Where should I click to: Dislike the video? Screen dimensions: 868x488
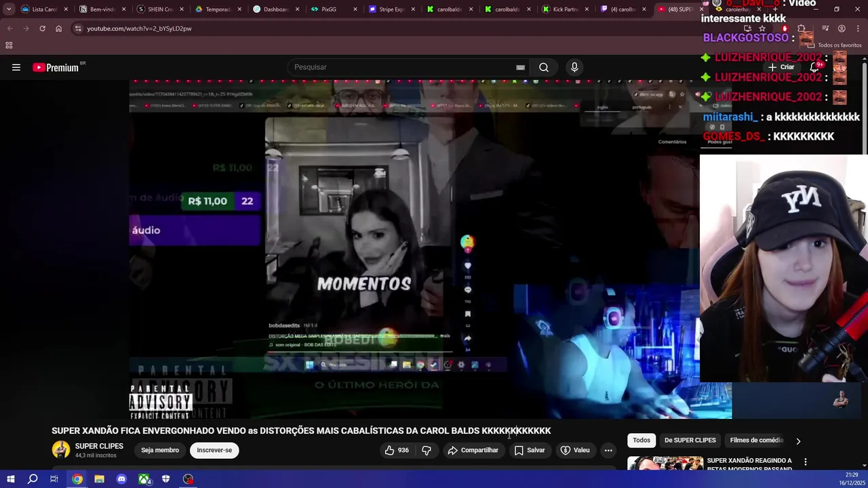click(427, 450)
